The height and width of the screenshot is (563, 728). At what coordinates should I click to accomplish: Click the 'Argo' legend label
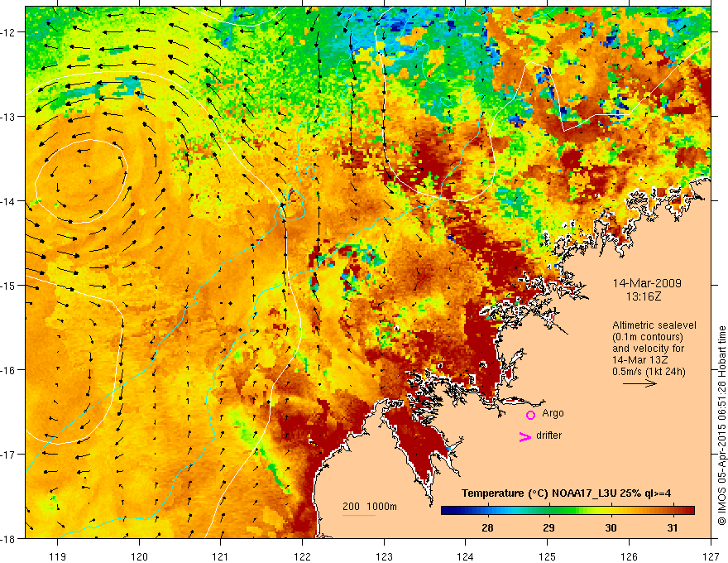tap(553, 413)
